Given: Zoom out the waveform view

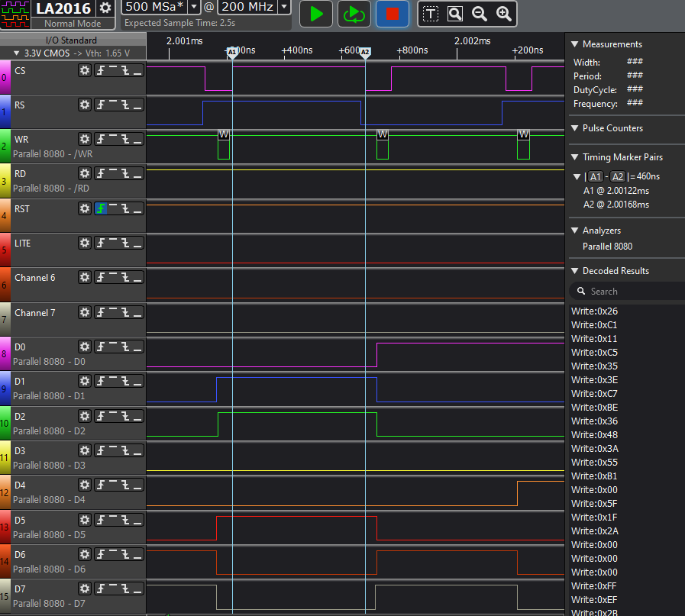Looking at the screenshot, I should tap(480, 15).
